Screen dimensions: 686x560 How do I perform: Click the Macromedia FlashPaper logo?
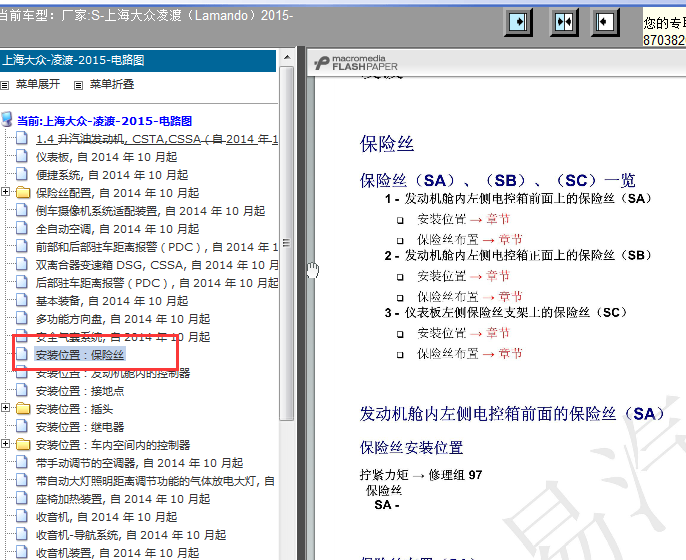tap(356, 63)
